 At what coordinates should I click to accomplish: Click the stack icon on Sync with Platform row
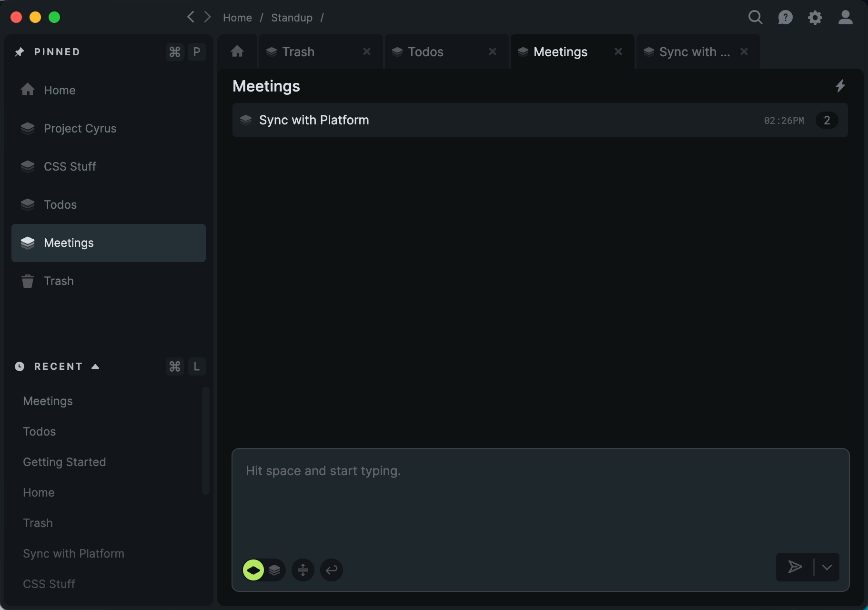[x=246, y=120]
